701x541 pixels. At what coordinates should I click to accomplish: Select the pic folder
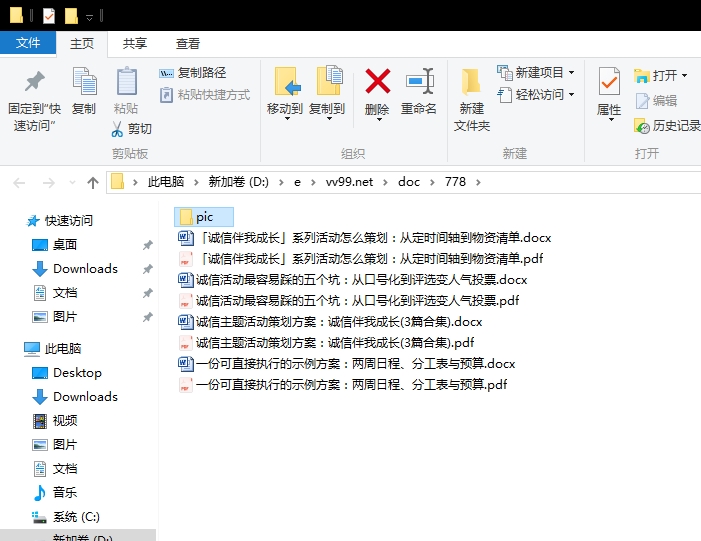[x=204, y=217]
